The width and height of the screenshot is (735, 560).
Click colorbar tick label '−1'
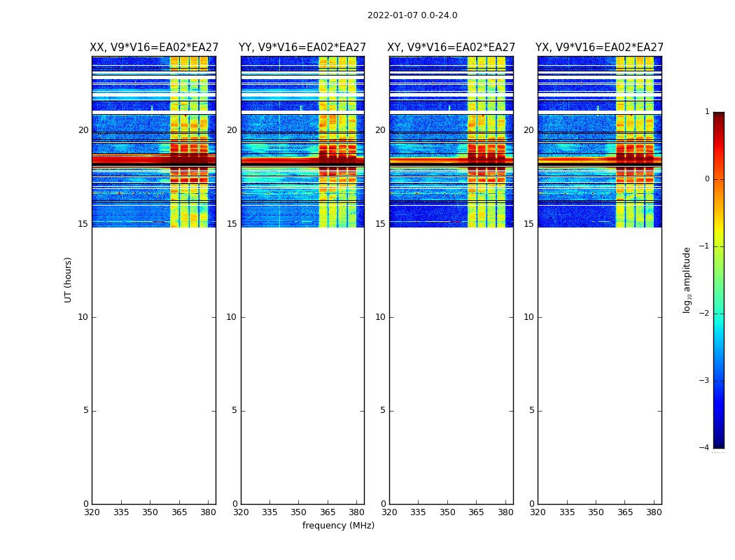point(704,246)
